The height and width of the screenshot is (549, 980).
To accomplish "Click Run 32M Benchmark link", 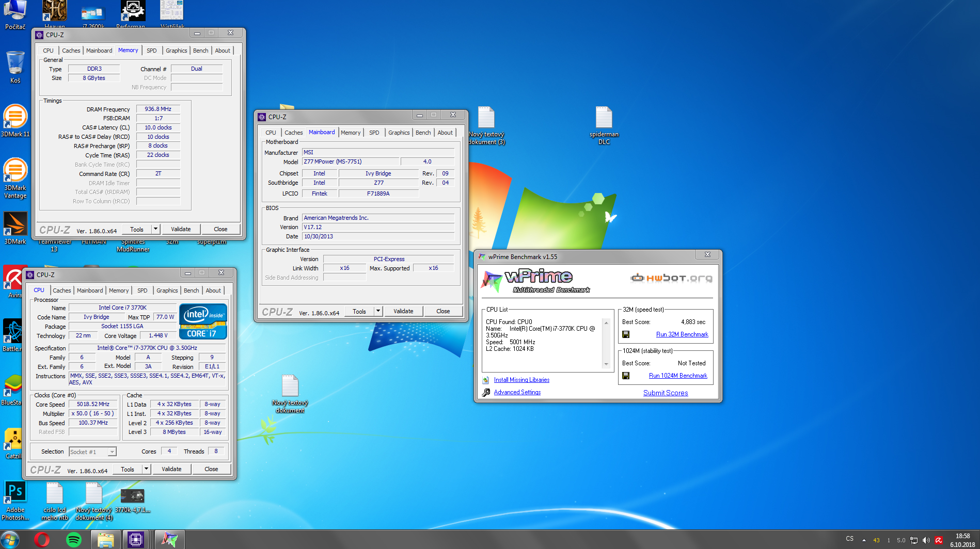I will pos(682,334).
